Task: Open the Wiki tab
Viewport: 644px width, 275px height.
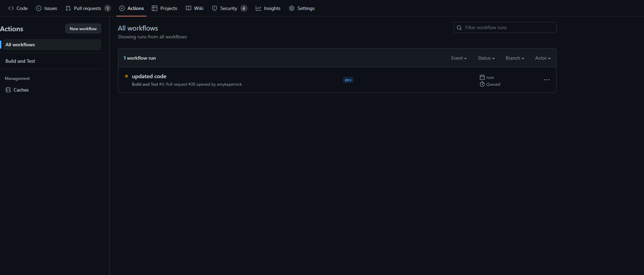Action: [x=195, y=8]
